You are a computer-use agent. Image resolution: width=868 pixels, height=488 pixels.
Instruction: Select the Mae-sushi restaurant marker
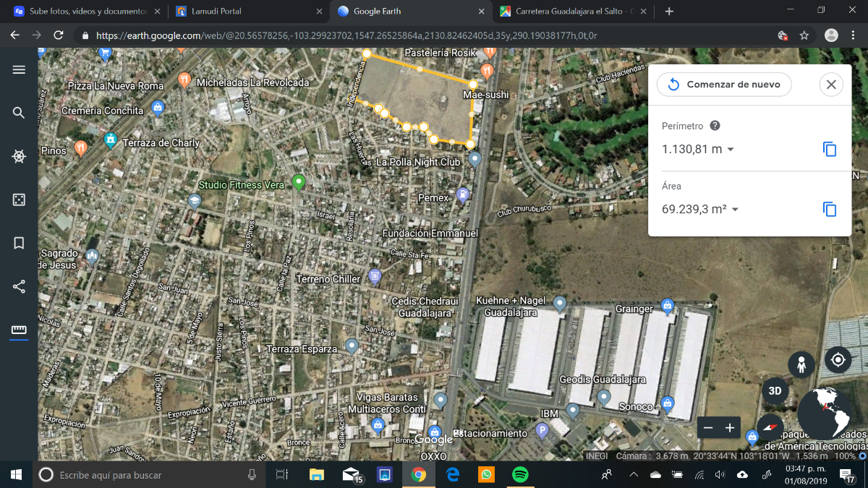(487, 72)
